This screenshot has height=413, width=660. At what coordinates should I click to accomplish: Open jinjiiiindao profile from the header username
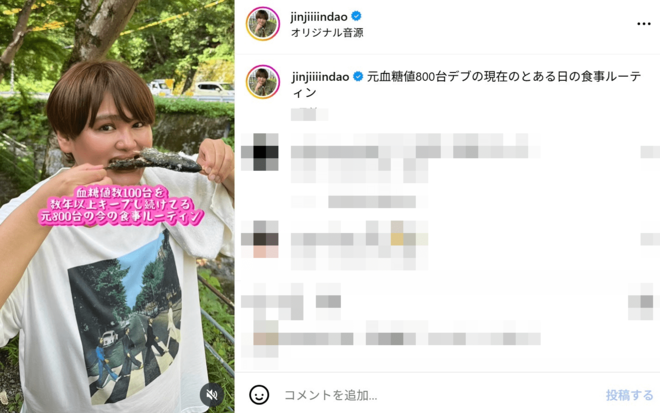point(319,16)
